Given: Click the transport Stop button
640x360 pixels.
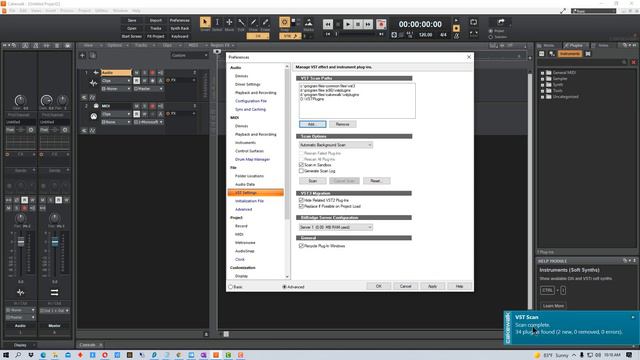Looking at the screenshot, I should click(358, 24).
